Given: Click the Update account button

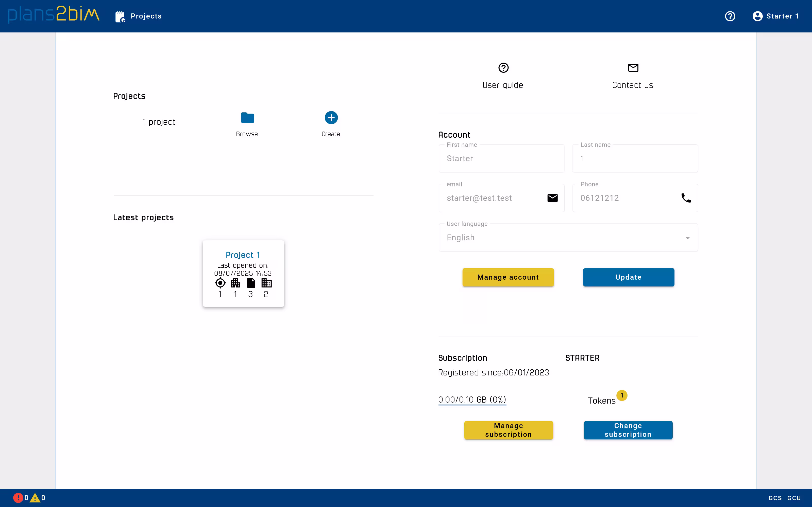Looking at the screenshot, I should point(628,277).
